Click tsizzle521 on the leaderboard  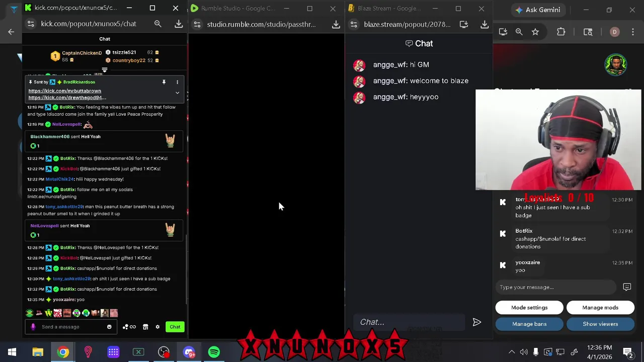point(124,52)
